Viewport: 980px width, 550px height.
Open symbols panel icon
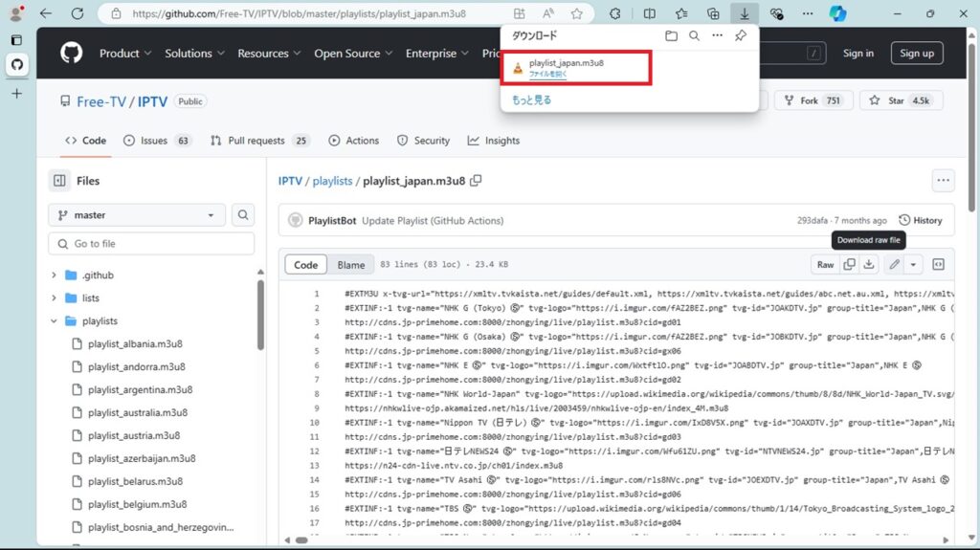point(938,264)
